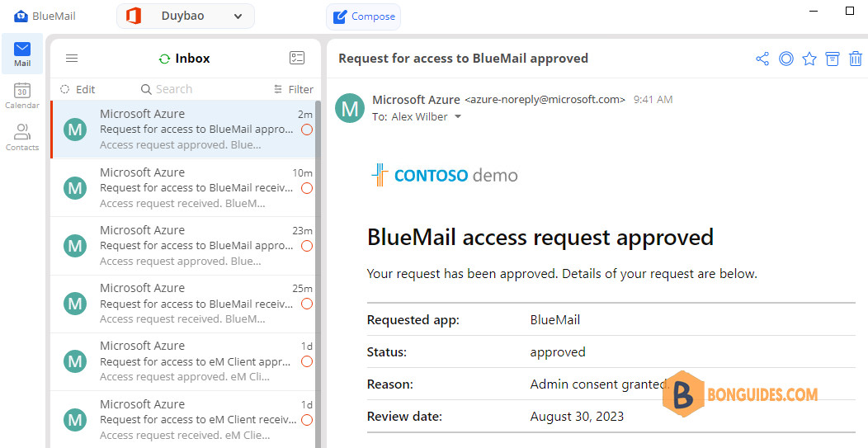This screenshot has width=868, height=448.
Task: Expand the recipient details arrow next to Alex Wilber
Action: point(457,117)
